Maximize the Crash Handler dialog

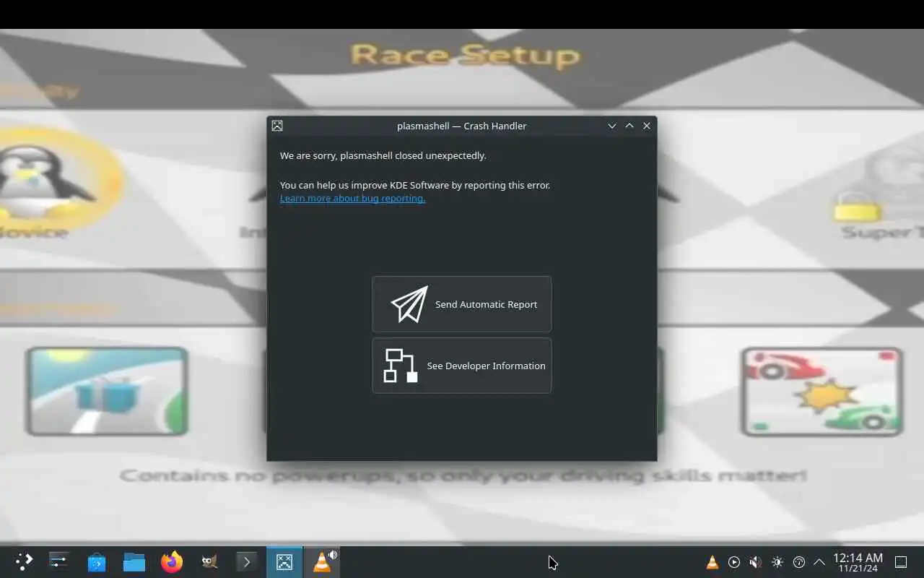(x=629, y=126)
